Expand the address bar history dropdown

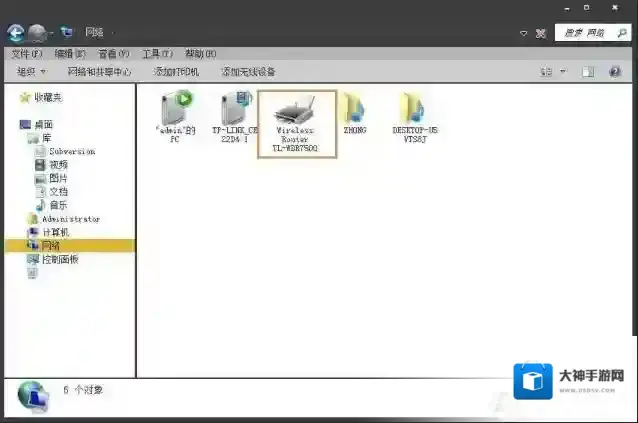[x=523, y=33]
